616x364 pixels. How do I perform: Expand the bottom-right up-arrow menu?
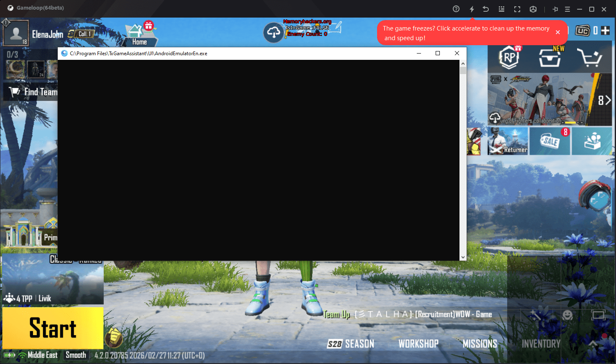[593, 343]
